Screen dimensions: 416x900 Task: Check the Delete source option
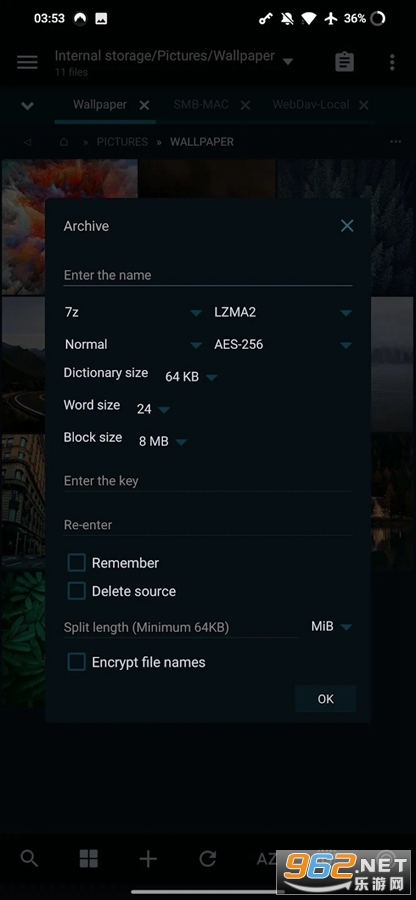click(x=77, y=591)
